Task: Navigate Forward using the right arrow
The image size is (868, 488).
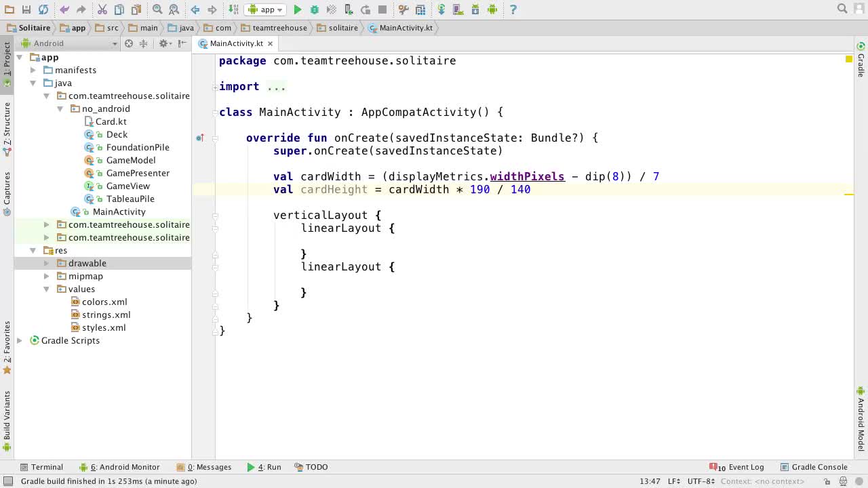Action: coord(212,9)
